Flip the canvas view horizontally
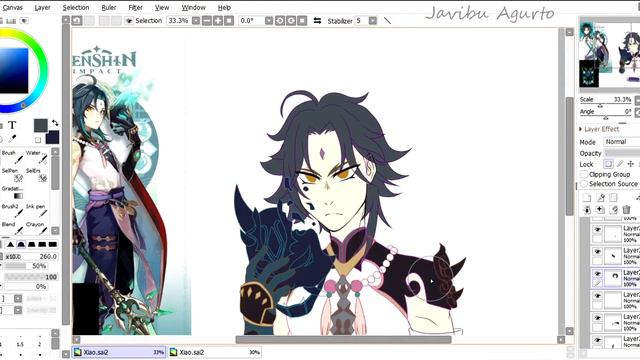Image resolution: width=640 pixels, height=360 pixels. 317,20
